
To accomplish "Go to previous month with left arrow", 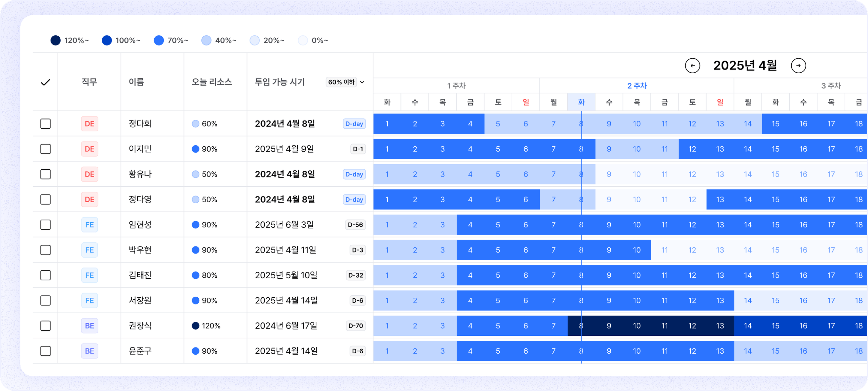I will click(692, 66).
